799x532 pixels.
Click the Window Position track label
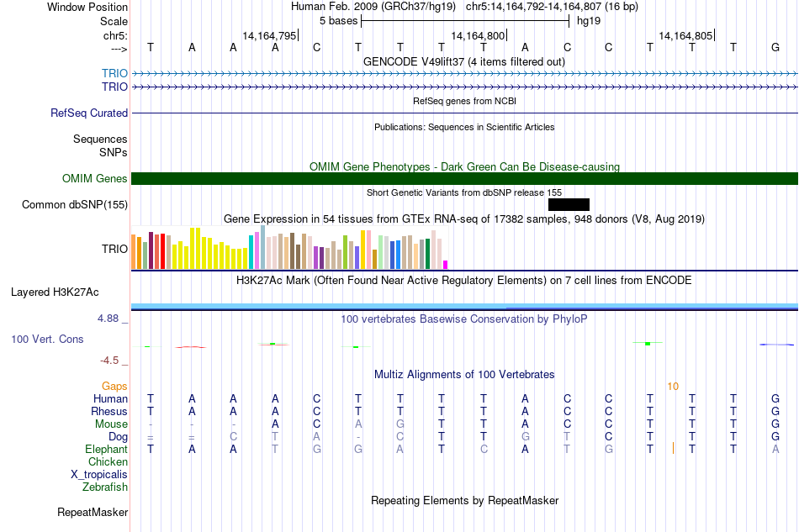coord(87,7)
